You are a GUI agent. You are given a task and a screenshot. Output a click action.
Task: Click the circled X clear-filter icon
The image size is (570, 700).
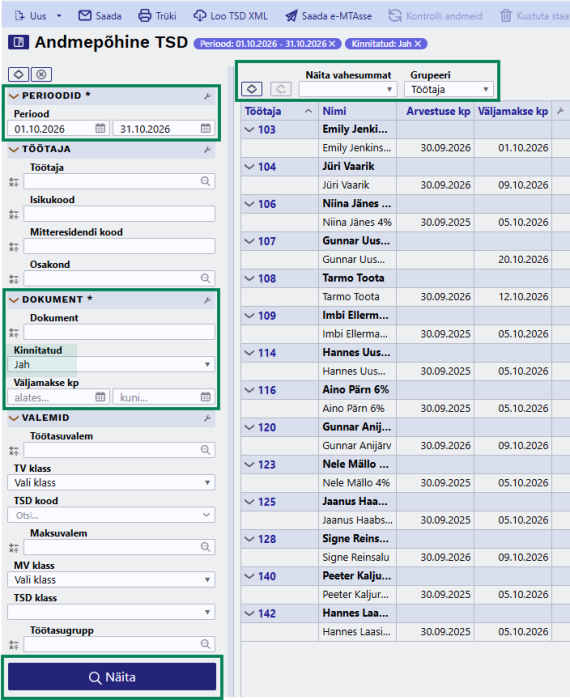(x=41, y=74)
